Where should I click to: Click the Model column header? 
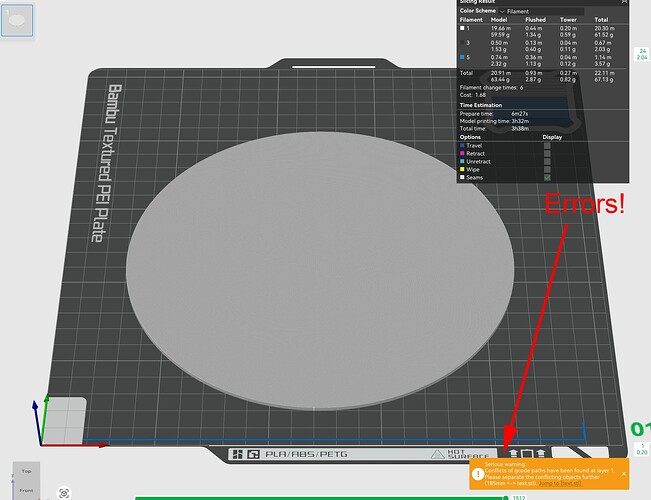(499, 20)
